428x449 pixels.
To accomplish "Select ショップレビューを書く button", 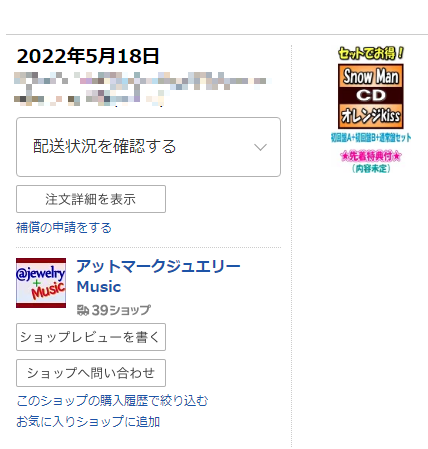I will click(x=91, y=337).
